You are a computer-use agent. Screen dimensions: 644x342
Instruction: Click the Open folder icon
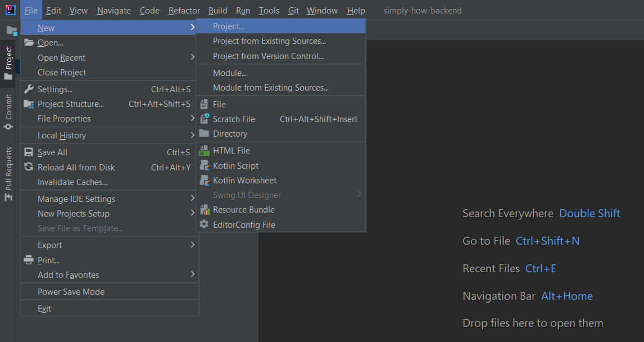29,42
